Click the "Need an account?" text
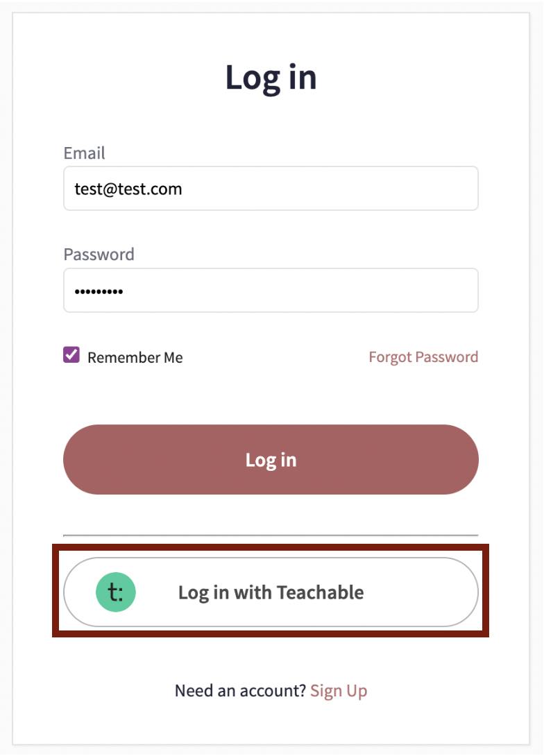The height and width of the screenshot is (756, 544). (239, 691)
